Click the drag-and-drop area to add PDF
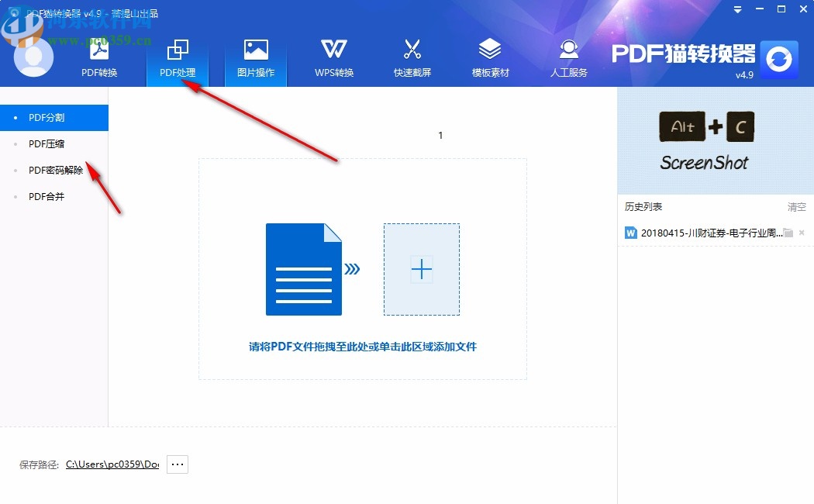This screenshot has height=504, width=814. pos(362,268)
